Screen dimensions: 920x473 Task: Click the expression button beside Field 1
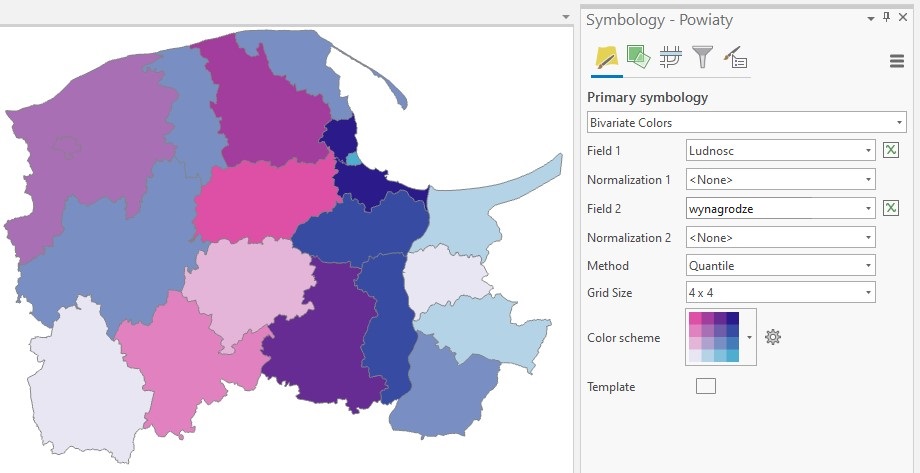(x=891, y=150)
